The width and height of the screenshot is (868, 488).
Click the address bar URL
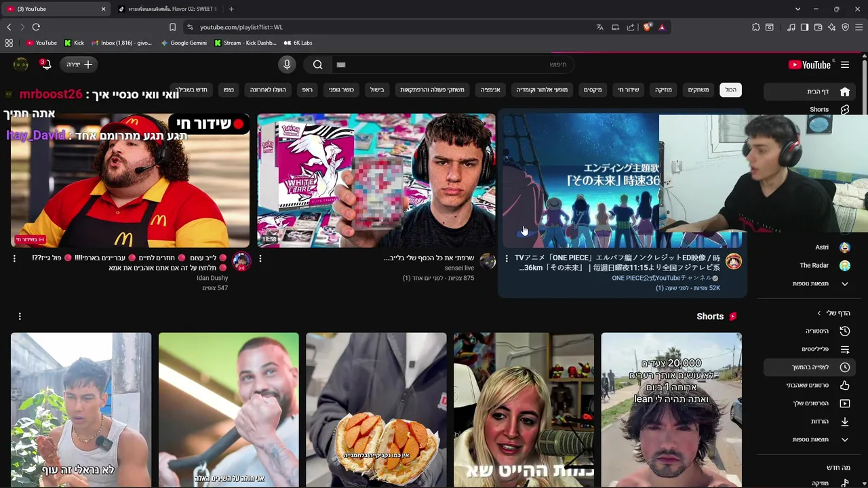[x=241, y=27]
